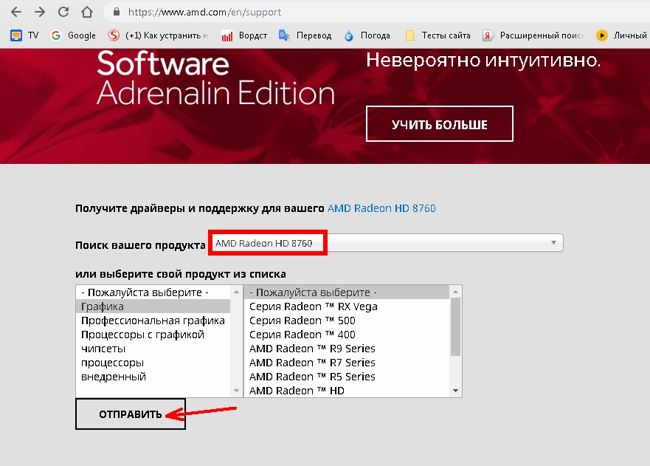Select чипсеты in the category list
The width and height of the screenshot is (650, 466).
(x=153, y=349)
